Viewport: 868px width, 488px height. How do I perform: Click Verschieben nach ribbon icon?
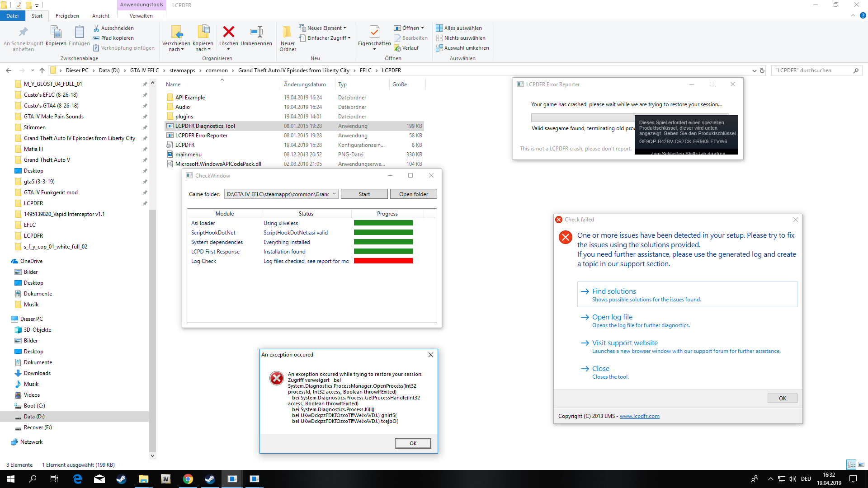click(x=176, y=32)
